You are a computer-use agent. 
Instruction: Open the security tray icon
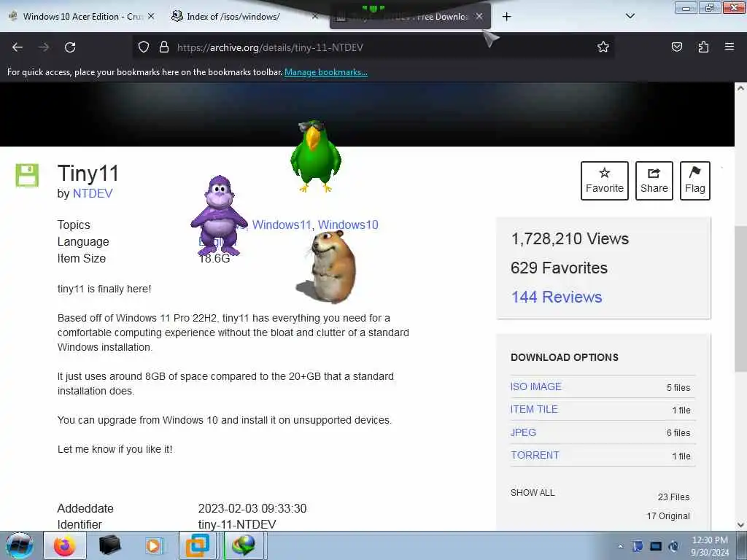click(x=638, y=546)
